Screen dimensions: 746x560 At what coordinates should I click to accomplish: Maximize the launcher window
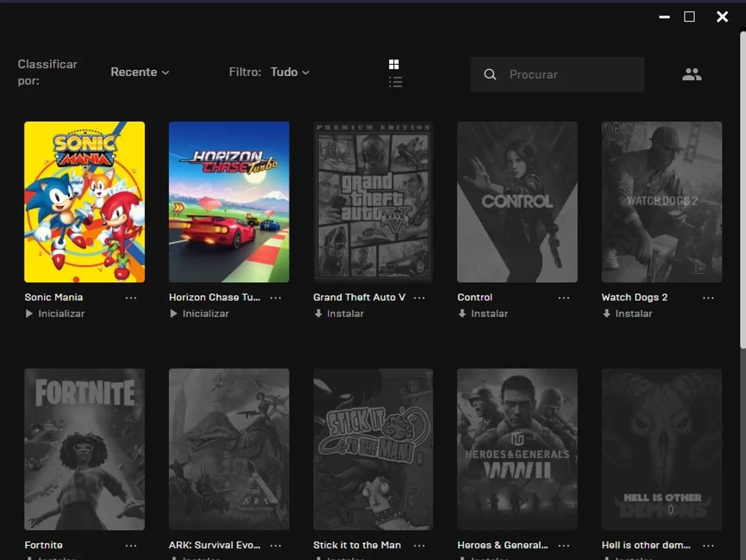pos(689,17)
